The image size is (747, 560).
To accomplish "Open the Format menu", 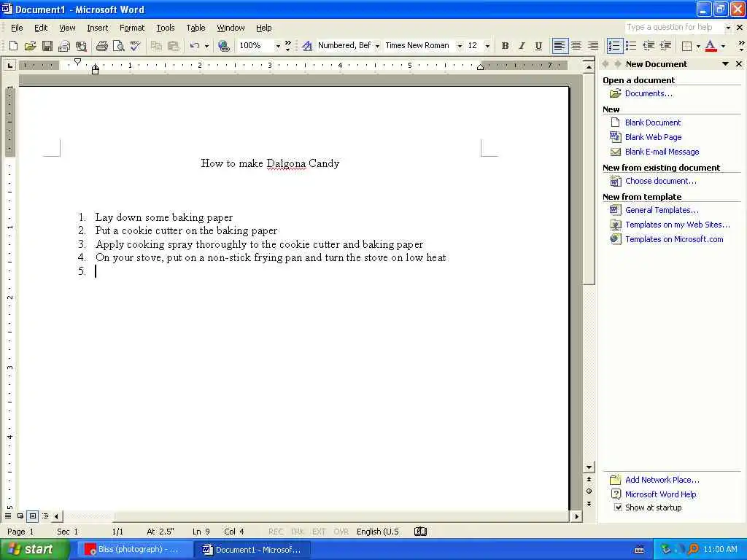I will click(132, 28).
